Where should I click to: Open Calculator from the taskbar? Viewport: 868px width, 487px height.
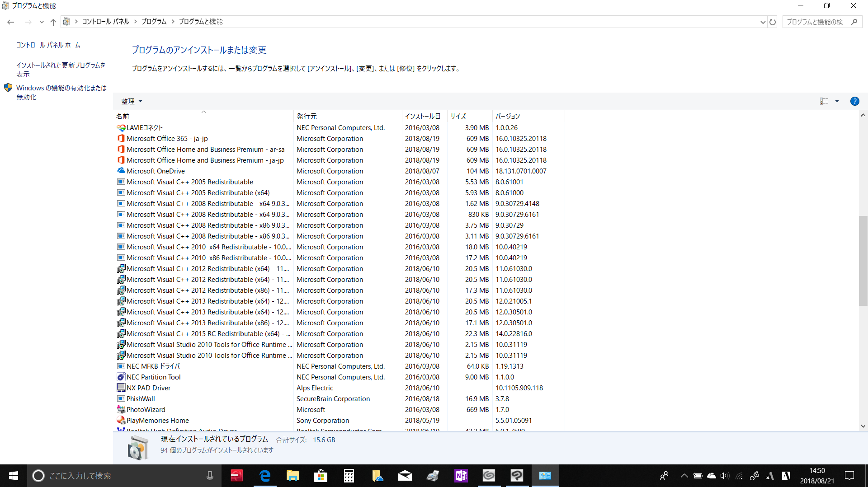[x=349, y=476]
